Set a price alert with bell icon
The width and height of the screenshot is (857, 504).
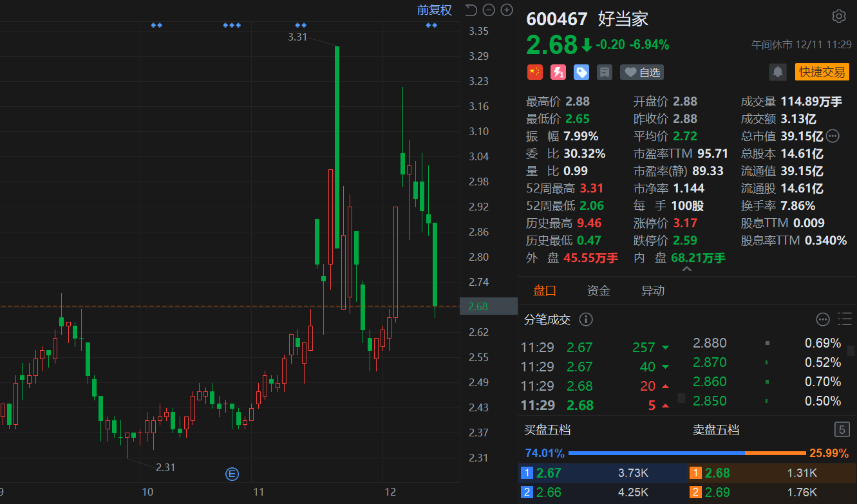(778, 72)
